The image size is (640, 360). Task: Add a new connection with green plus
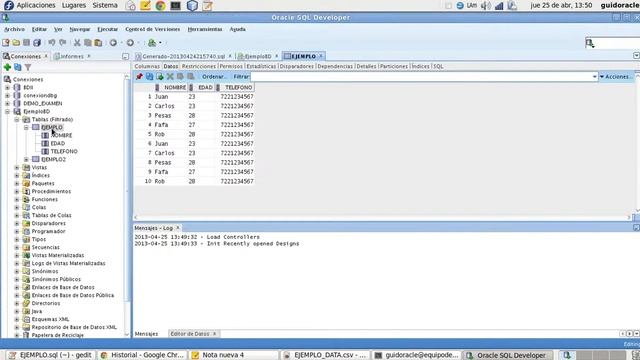(x=7, y=67)
